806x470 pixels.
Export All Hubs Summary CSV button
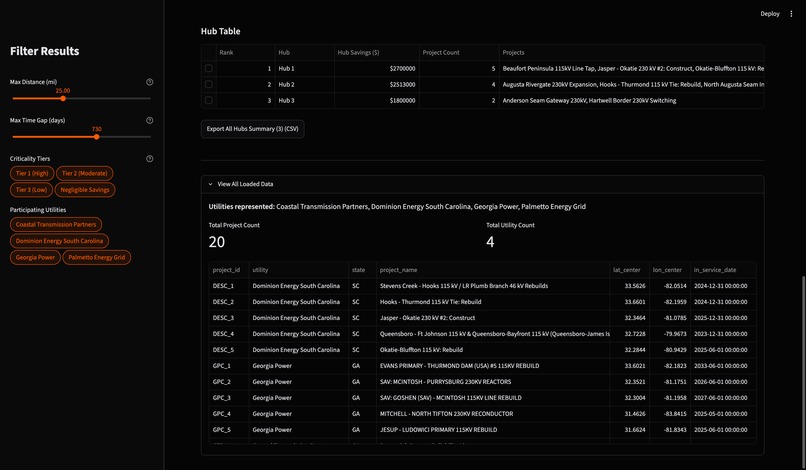pyautogui.click(x=252, y=129)
